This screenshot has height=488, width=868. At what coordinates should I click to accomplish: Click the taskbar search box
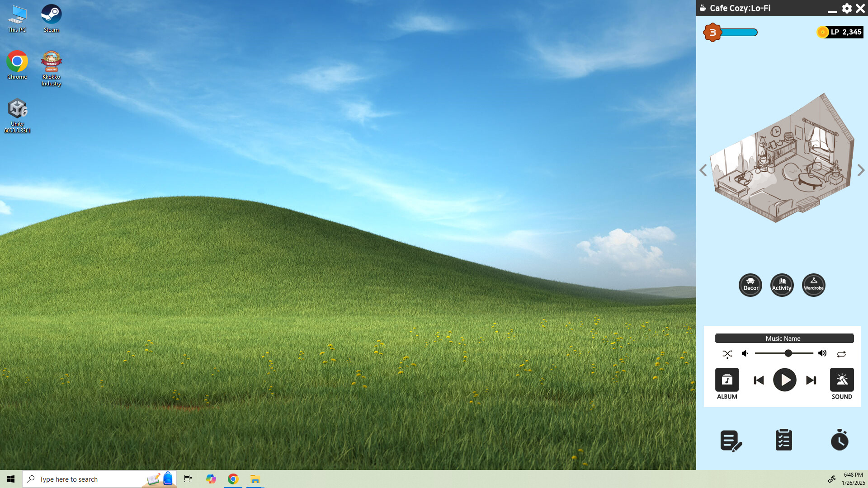coord(99,479)
